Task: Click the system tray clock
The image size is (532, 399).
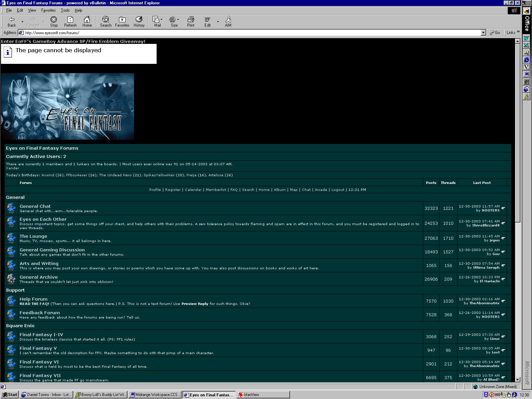Action: 524,395
